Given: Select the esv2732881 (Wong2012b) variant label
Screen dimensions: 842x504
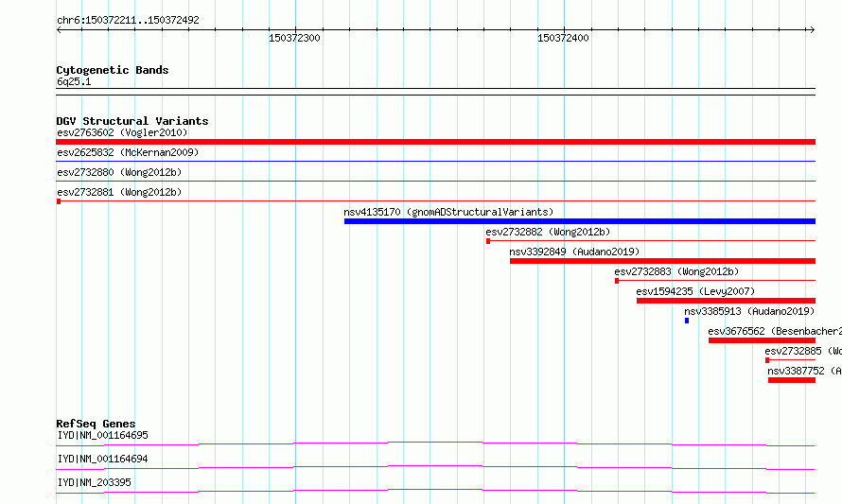Looking at the screenshot, I should click(x=119, y=192).
